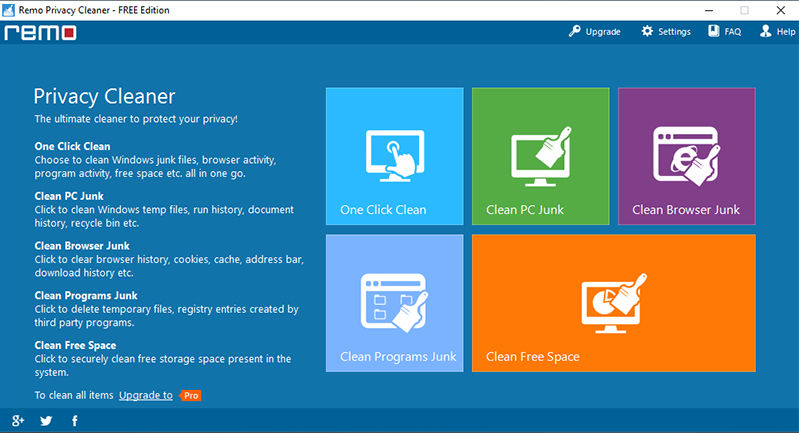
Task: Open the Twitter bird icon
Action: (46, 421)
